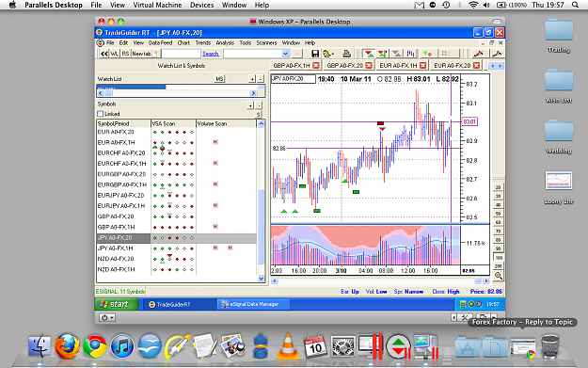Set chart zoom to 50 bars
This screenshot has width=588, height=368.
(499, 214)
